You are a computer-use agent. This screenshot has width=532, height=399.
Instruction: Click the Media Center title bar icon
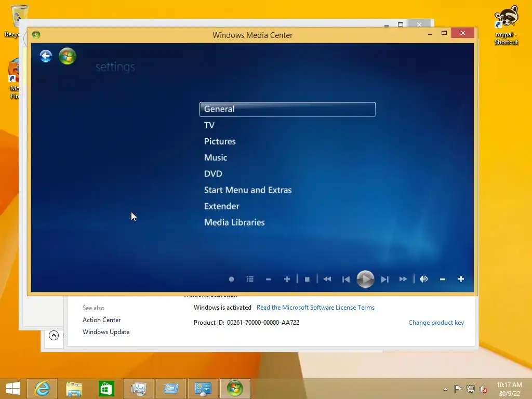click(36, 35)
